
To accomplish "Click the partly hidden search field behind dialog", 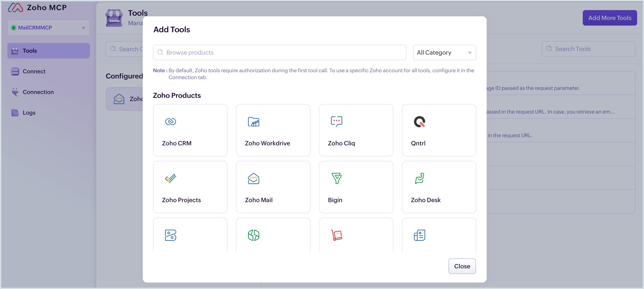I will pos(124,49).
